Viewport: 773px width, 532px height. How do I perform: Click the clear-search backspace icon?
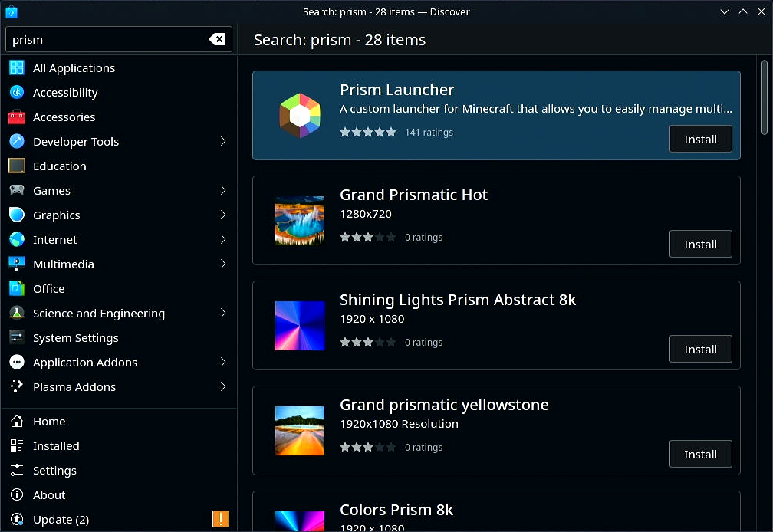click(x=217, y=39)
